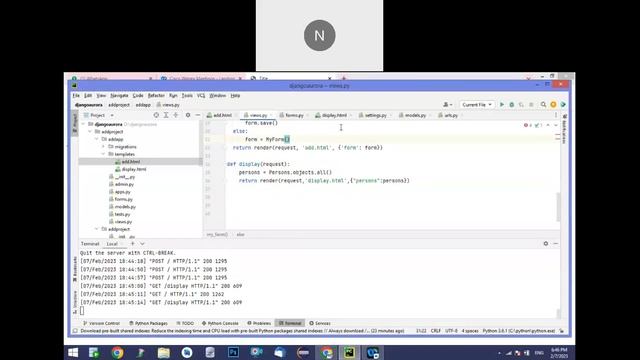This screenshot has height=360, width=640.
Task: Click the status bar tool-window toggle icon
Action: (x=75, y=331)
